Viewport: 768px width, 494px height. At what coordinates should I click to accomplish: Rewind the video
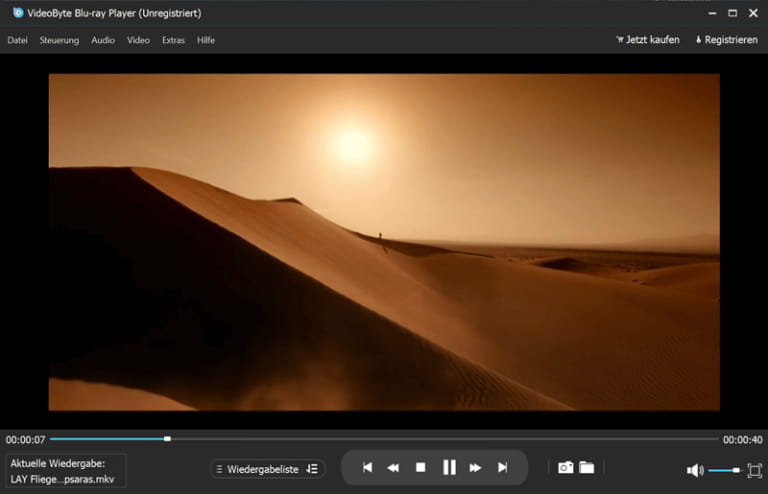pyautogui.click(x=394, y=467)
